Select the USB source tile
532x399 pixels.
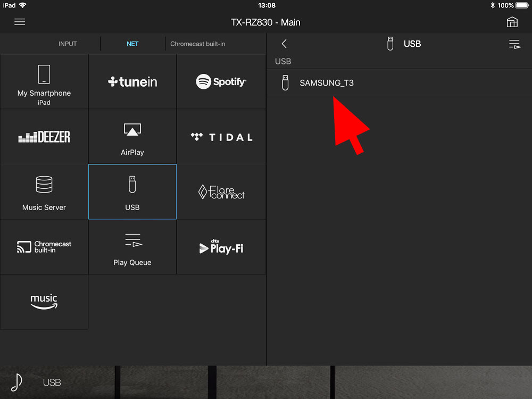coord(132,192)
